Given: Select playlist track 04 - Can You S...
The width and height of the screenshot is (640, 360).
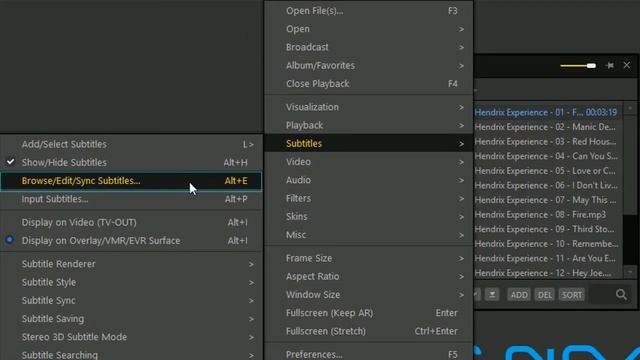Looking at the screenshot, I should pos(548,156).
